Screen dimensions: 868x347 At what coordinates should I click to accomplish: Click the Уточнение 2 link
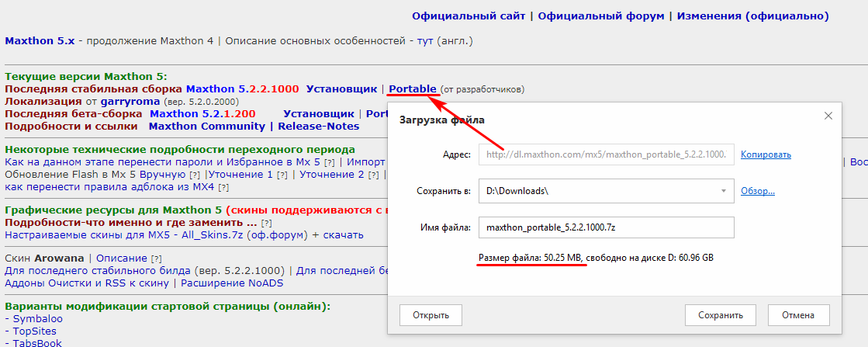click(x=330, y=175)
